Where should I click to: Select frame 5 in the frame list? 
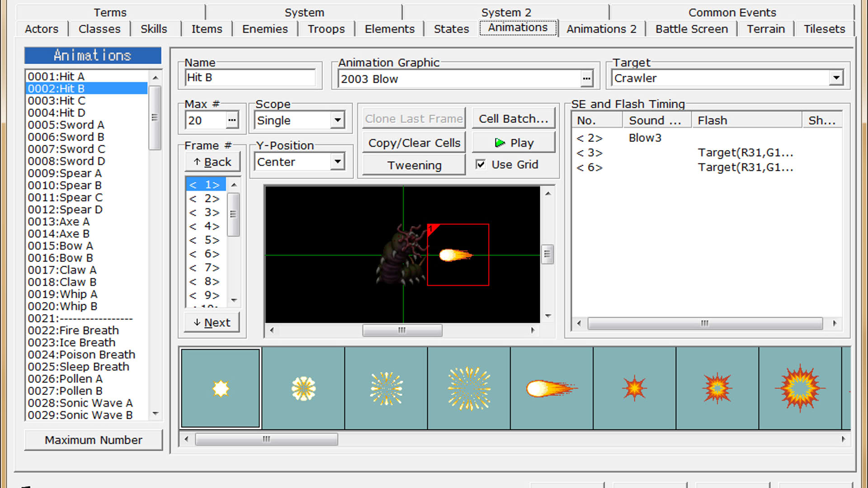pyautogui.click(x=206, y=240)
